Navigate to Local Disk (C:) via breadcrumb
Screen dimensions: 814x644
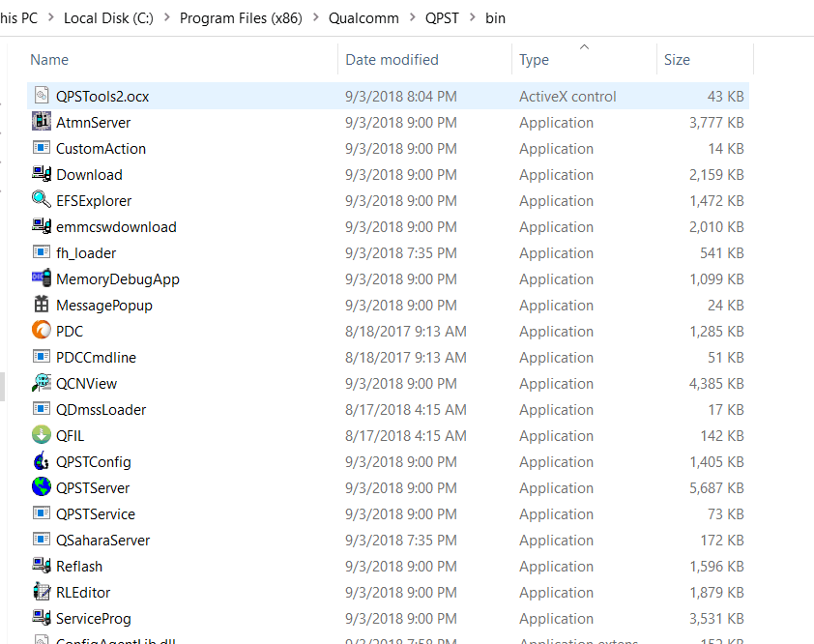click(108, 17)
